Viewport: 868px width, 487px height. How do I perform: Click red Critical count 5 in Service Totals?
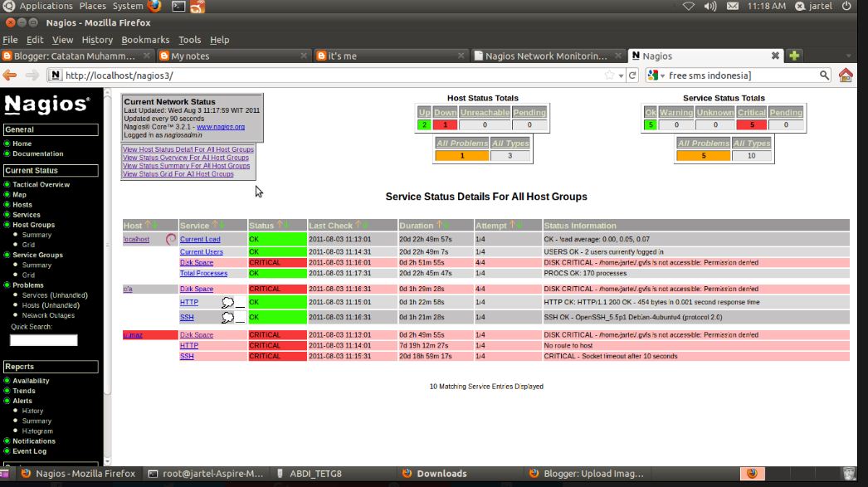coord(751,124)
